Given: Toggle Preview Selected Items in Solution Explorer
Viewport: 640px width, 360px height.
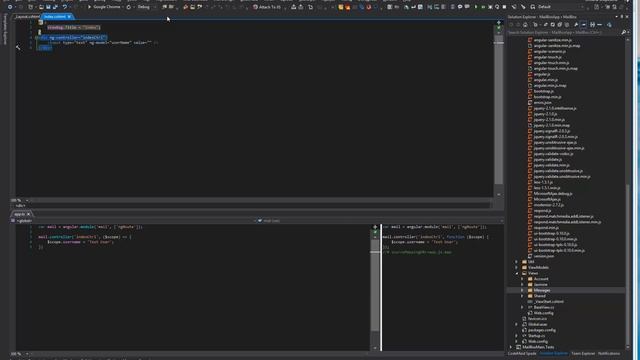Looking at the screenshot, I should pos(584,25).
